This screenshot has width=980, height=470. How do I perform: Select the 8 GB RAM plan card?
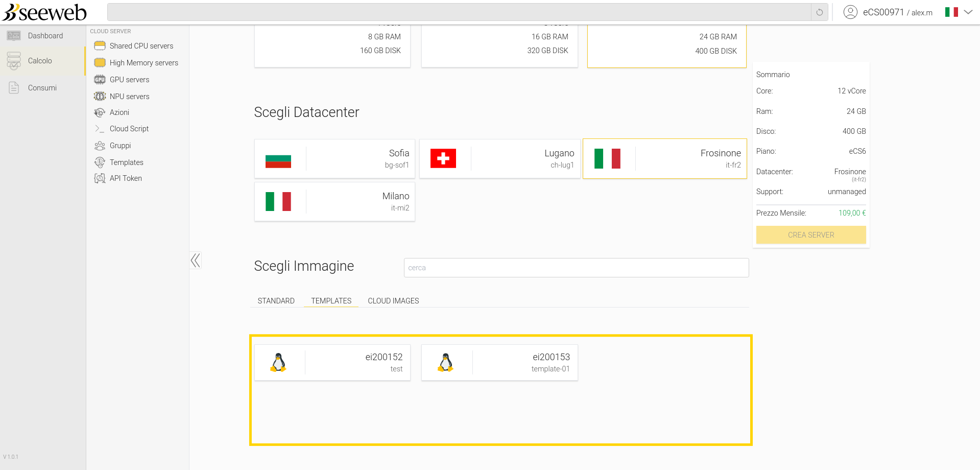pos(332,46)
